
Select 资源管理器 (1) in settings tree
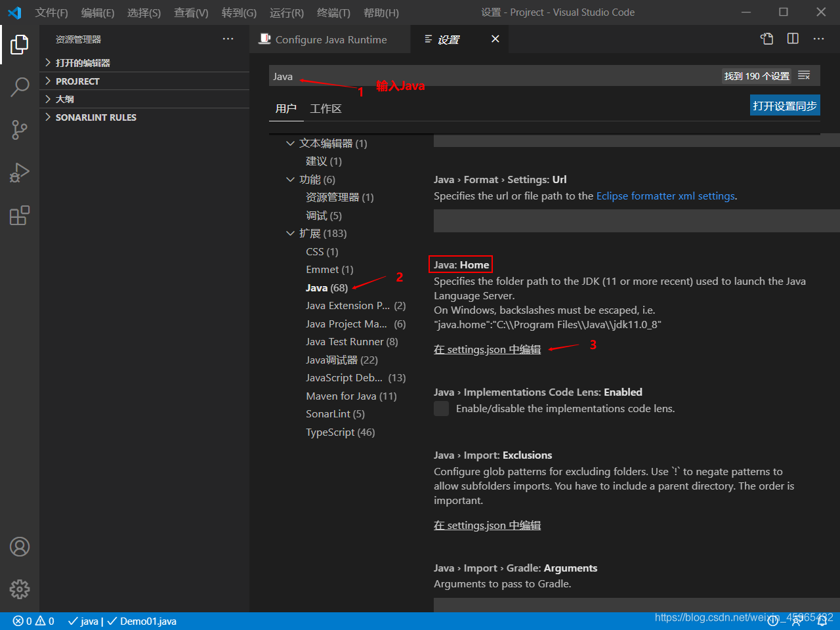[x=339, y=197]
